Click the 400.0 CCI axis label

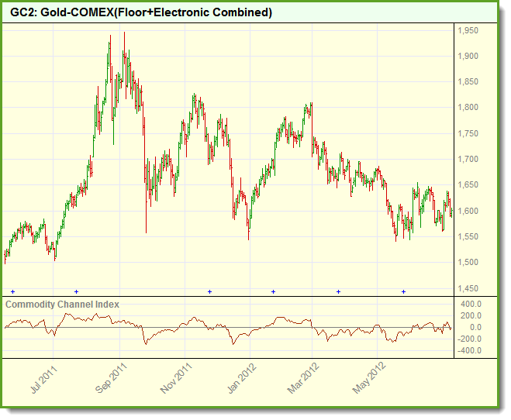471,305
